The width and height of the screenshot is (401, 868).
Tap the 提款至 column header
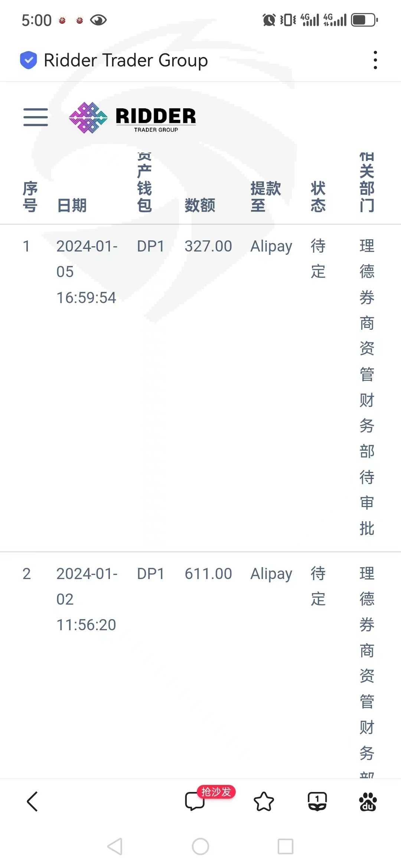click(x=265, y=197)
